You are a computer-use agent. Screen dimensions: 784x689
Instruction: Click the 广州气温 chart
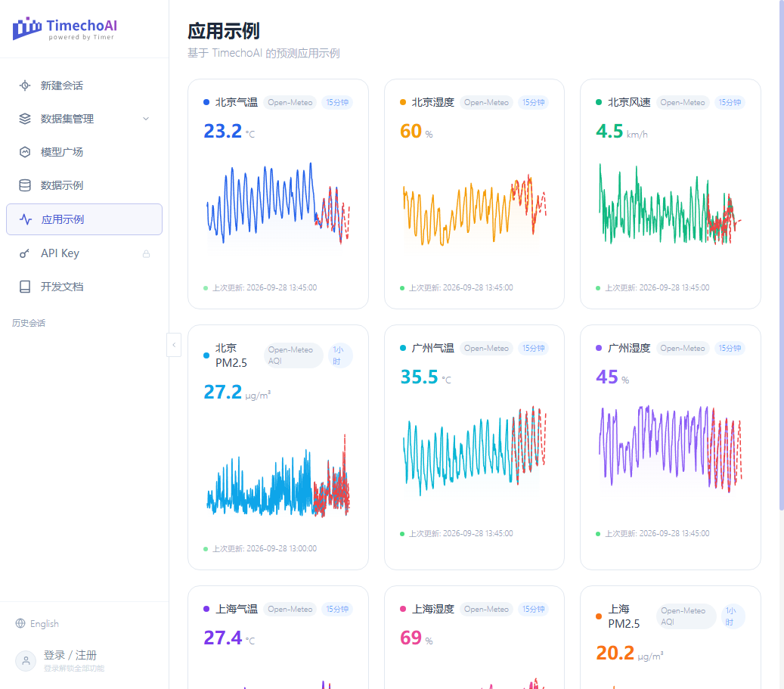475,450
